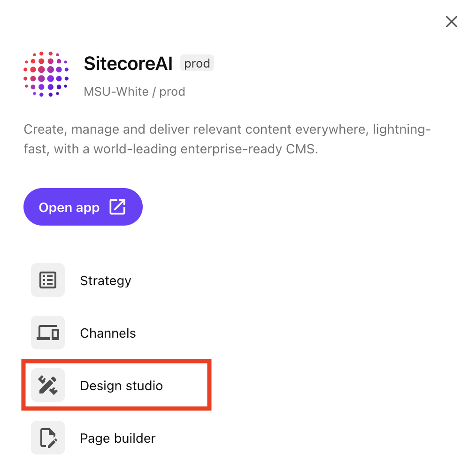
Task: Click the Strategy list icon square
Action: [x=47, y=280]
